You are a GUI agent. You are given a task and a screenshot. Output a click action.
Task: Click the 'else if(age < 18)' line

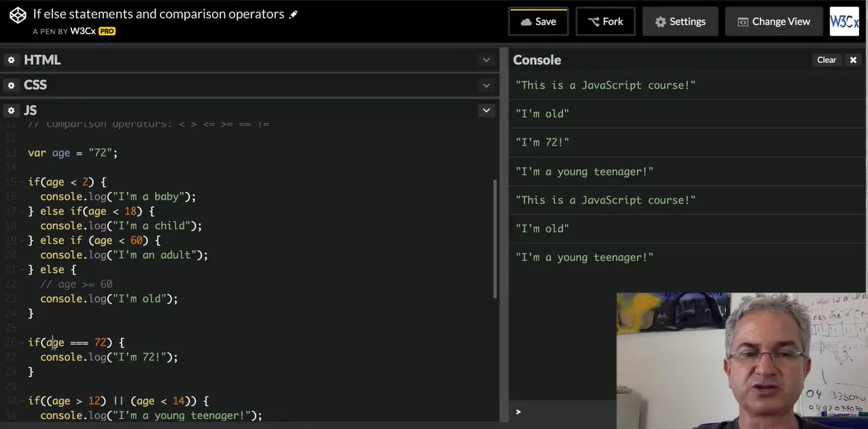pyautogui.click(x=91, y=211)
